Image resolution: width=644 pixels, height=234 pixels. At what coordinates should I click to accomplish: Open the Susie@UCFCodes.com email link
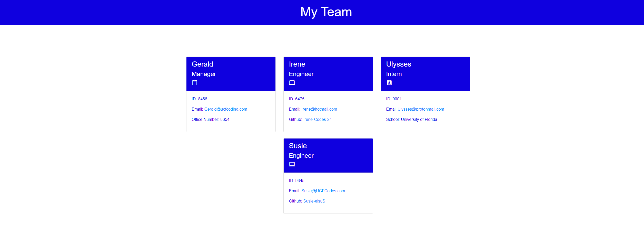pos(323,191)
